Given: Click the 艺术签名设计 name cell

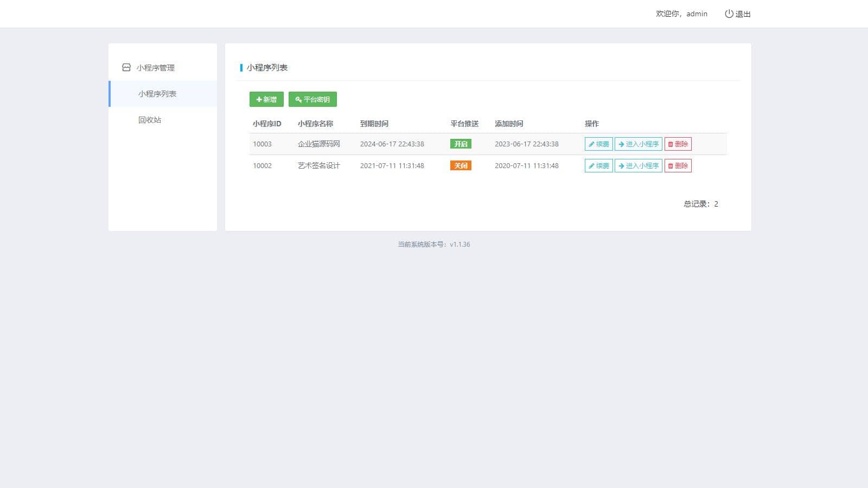Looking at the screenshot, I should [319, 166].
